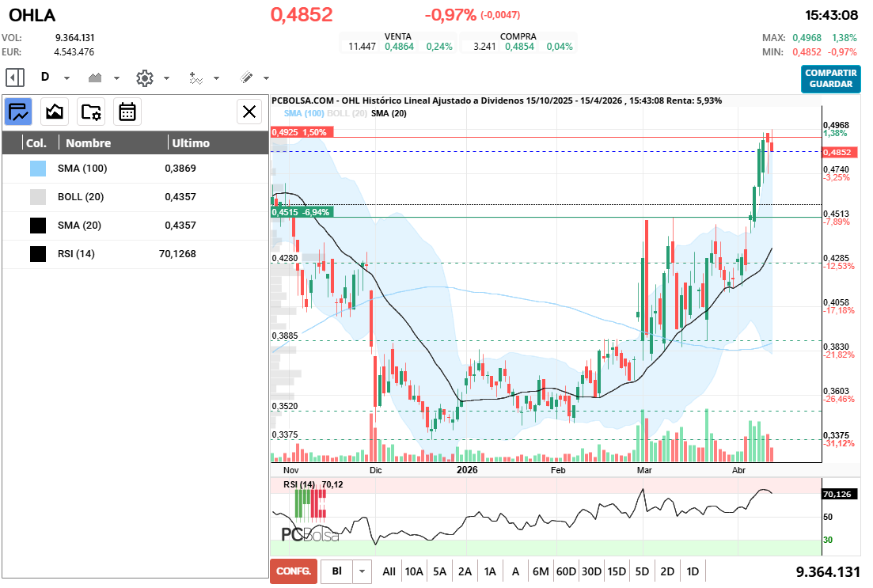
Task: Expand the D timeframe dropdown arrow
Action: pos(66,78)
